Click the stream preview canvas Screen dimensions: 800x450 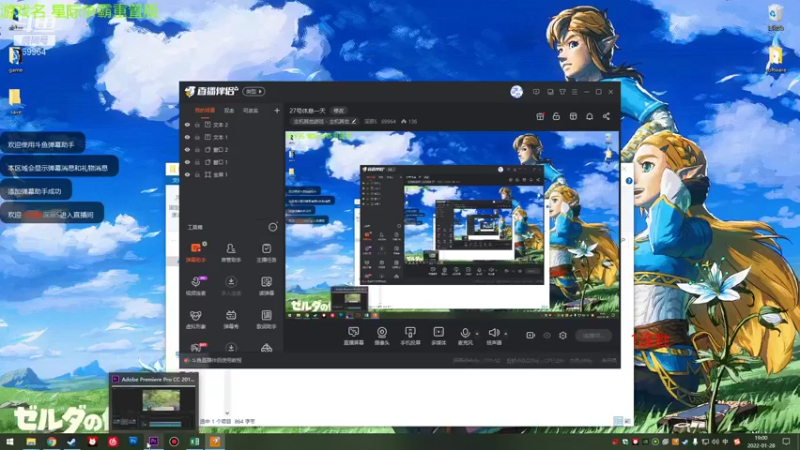click(x=452, y=225)
